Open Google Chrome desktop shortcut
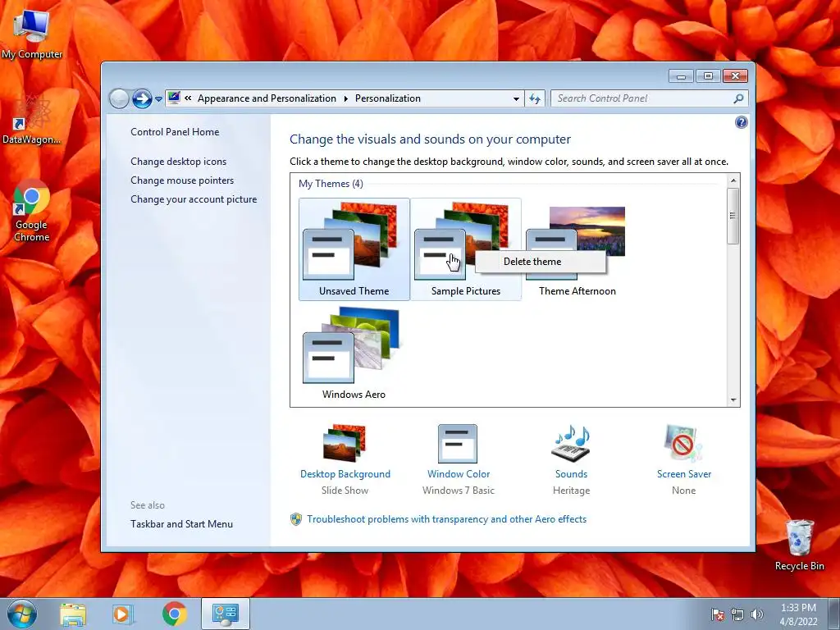840x630 pixels. [x=32, y=212]
